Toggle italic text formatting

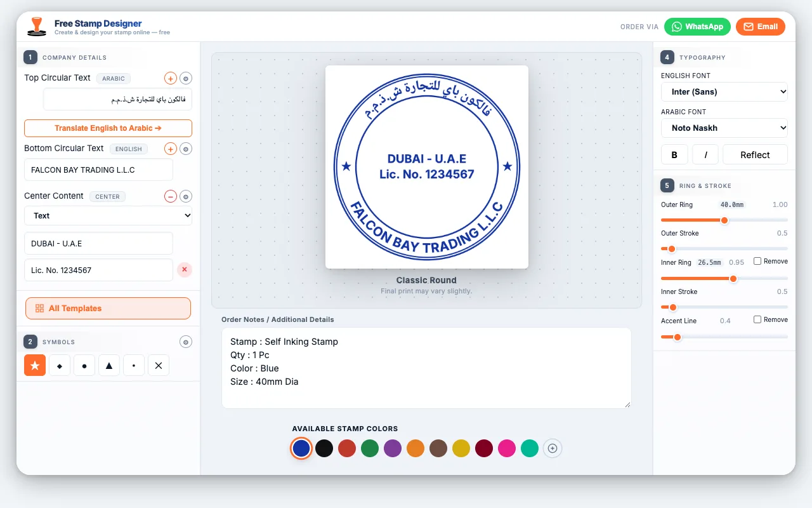tap(705, 155)
